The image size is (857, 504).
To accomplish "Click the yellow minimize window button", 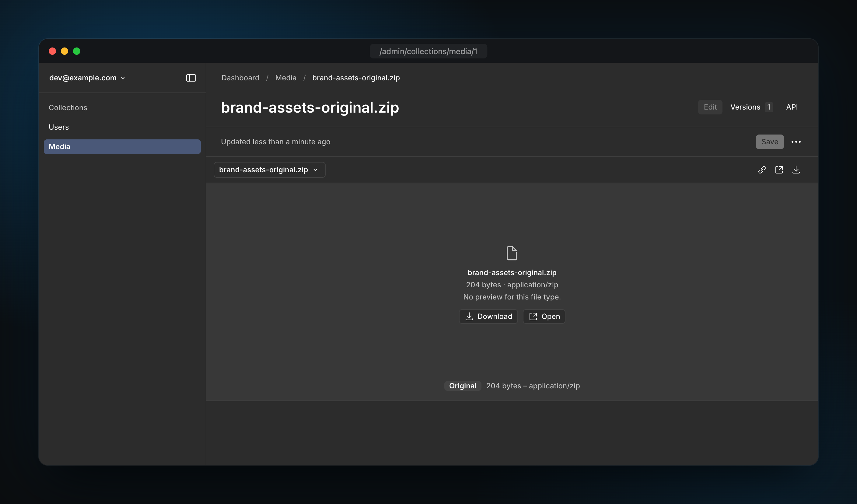I will point(65,51).
